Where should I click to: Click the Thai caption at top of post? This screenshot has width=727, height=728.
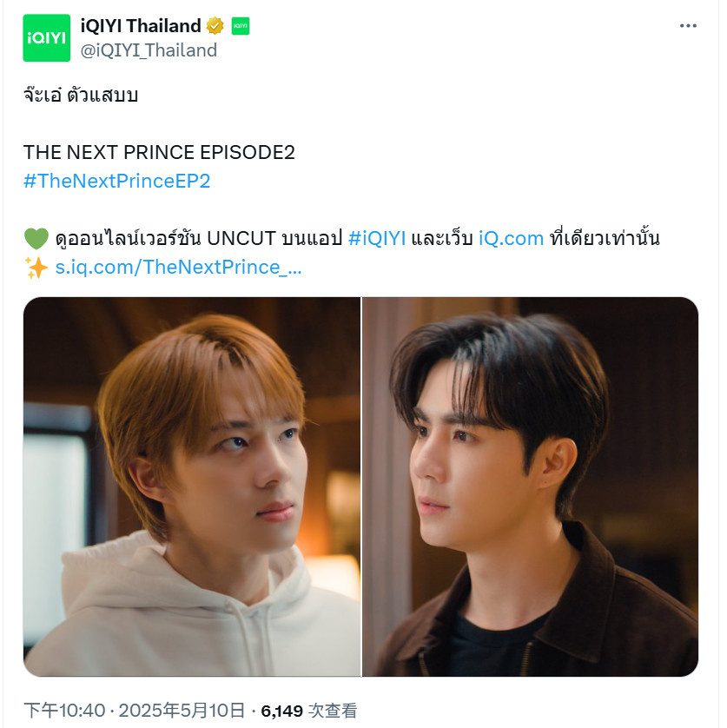(x=81, y=95)
